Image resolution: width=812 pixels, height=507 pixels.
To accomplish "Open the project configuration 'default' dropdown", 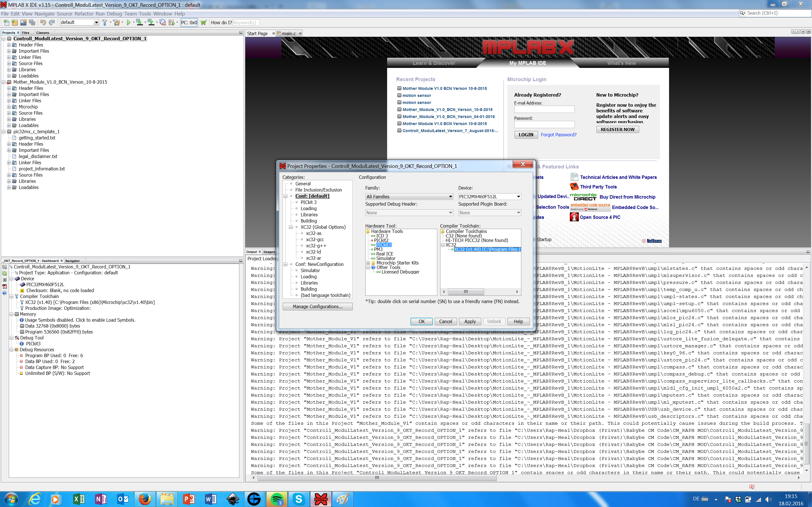I will 96,23.
